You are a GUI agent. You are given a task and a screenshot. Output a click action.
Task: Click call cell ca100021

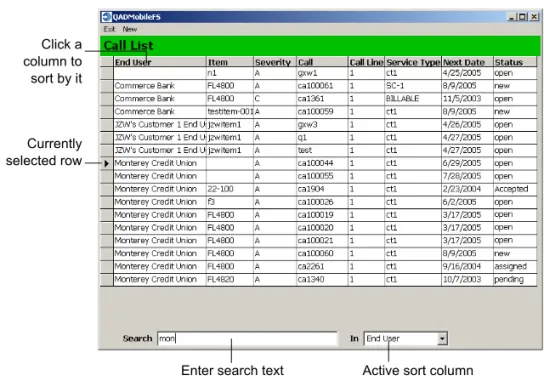click(322, 241)
